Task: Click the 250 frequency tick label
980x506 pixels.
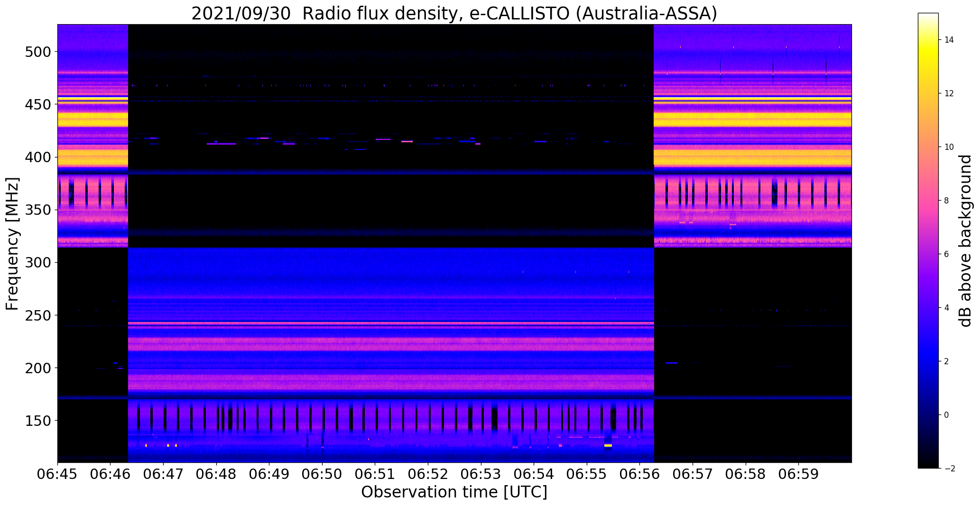Action: (x=37, y=315)
